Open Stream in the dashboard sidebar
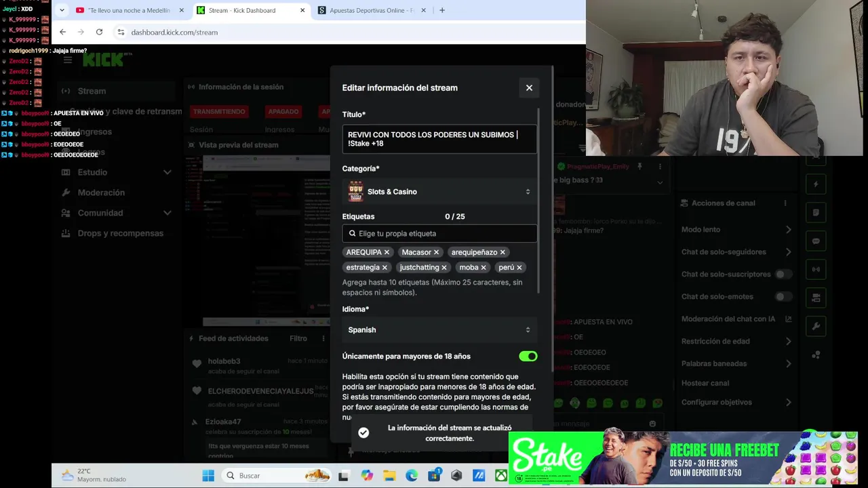Viewport: 868px width, 488px height. tap(115, 91)
